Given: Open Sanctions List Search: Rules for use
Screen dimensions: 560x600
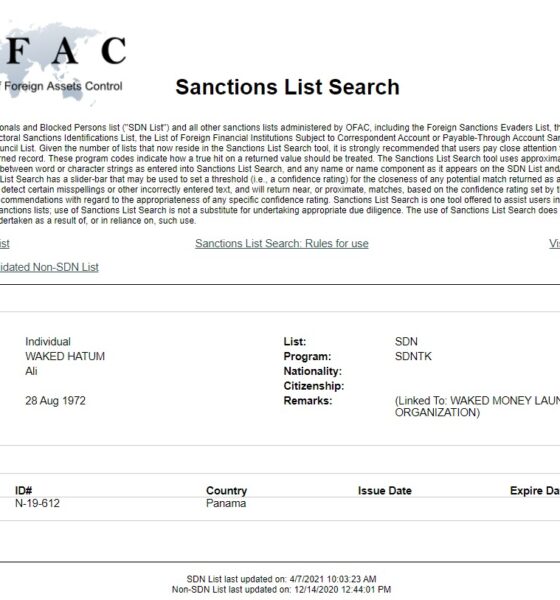Looking at the screenshot, I should [282, 243].
